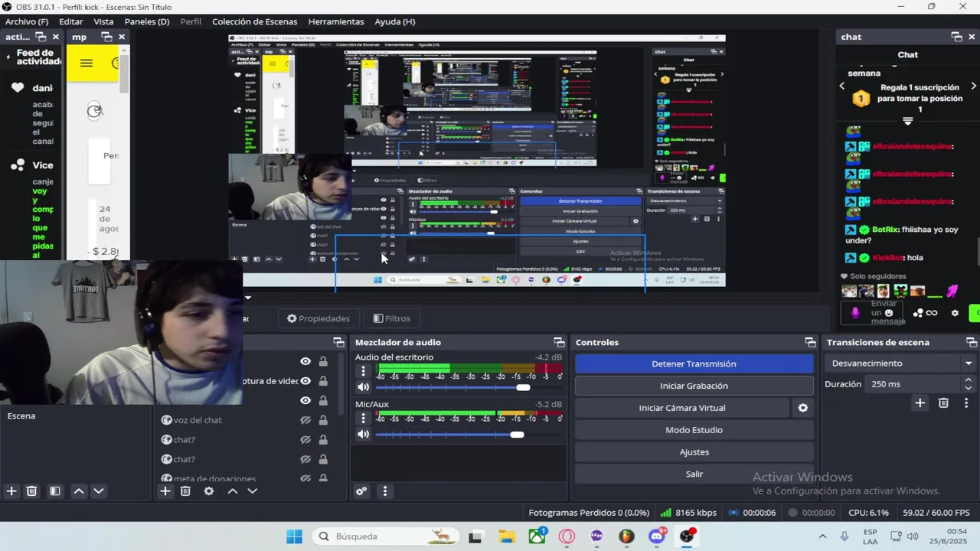Add a new scene with plus icon

pyautogui.click(x=11, y=491)
